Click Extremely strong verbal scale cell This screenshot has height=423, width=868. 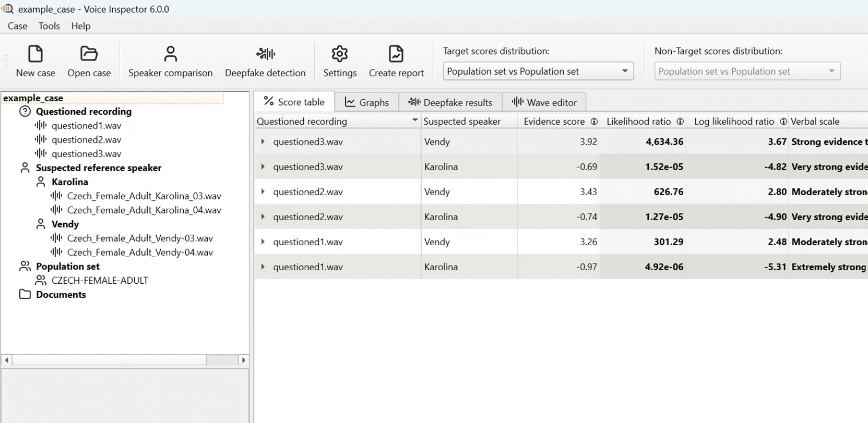pyautogui.click(x=828, y=267)
